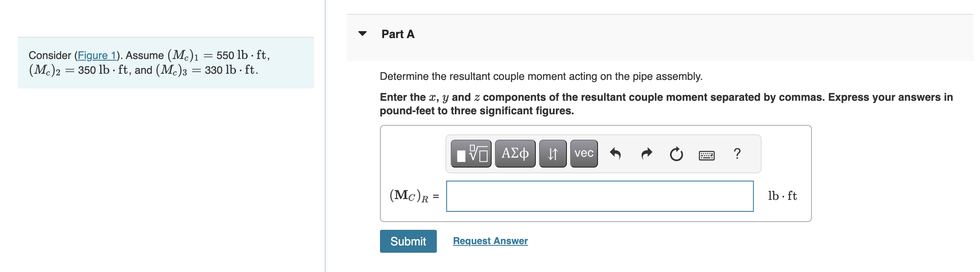This screenshot has height=272, width=980.
Task: Click the subscript/superscript arrows icon
Action: 553,154
